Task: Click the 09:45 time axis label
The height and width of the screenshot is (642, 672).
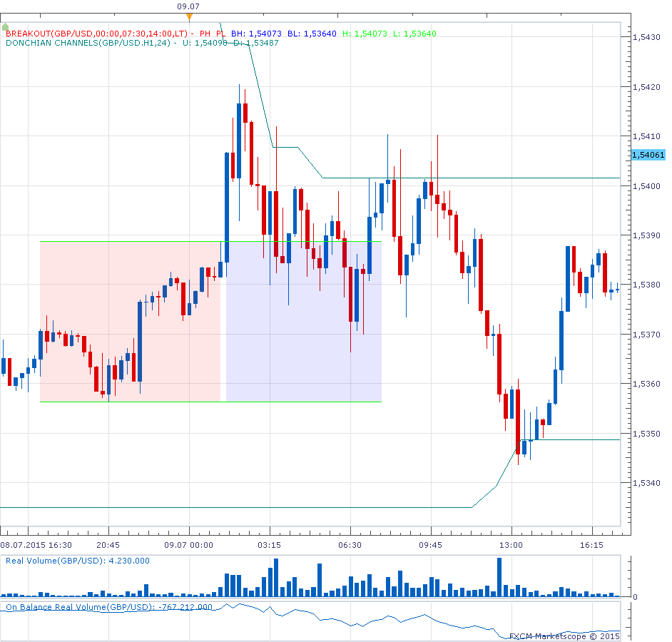Action: (430, 545)
